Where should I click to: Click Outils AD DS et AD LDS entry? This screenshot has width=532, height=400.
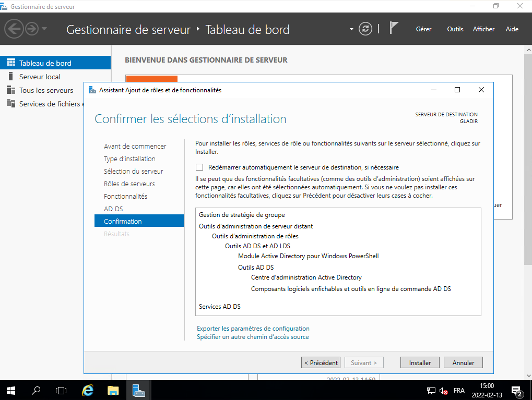(257, 246)
